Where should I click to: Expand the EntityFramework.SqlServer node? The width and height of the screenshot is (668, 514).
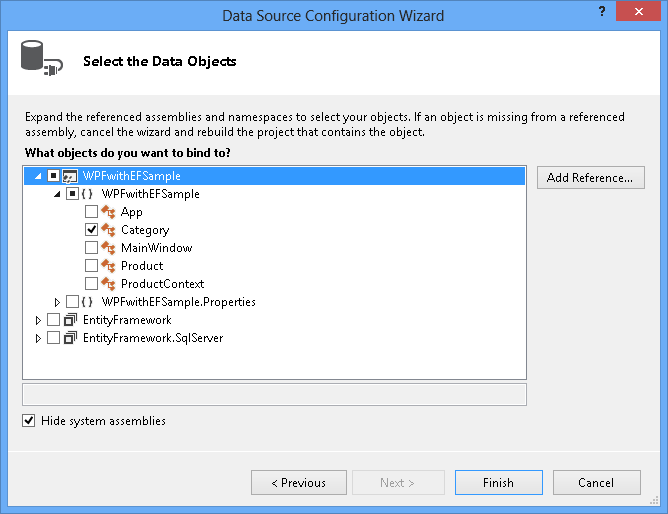point(38,338)
